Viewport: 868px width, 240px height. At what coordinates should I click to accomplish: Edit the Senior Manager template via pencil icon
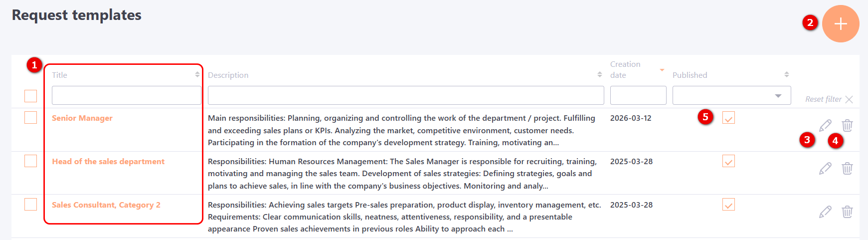825,125
